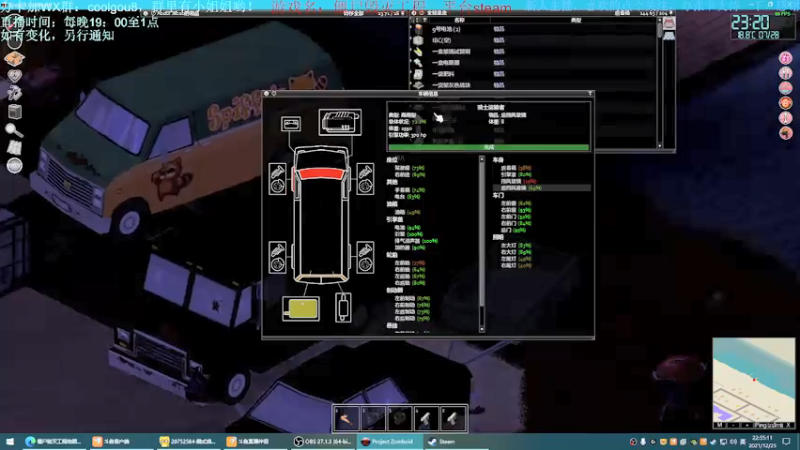Sort inventory by the 名称 column header
Image resolution: width=800 pixels, height=450 pixels.
pyautogui.click(x=459, y=20)
